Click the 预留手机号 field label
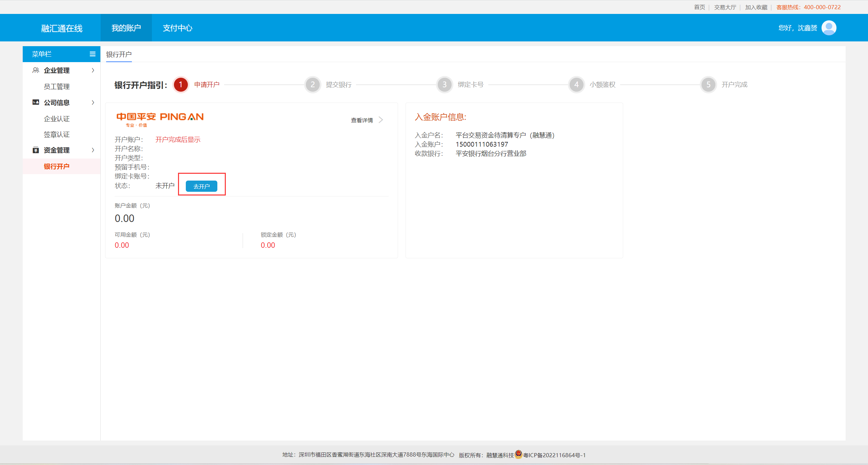Screen dimensions: 868x465 pyautogui.click(x=132, y=167)
